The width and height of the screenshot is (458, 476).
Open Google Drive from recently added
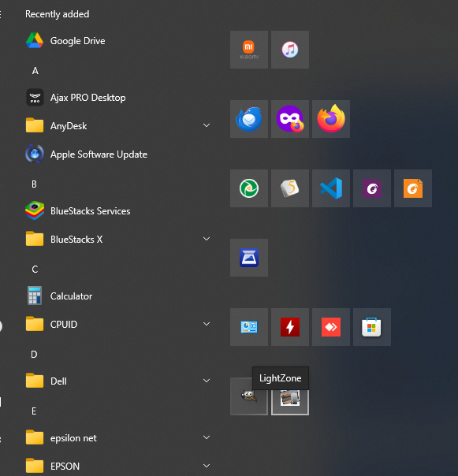pyautogui.click(x=118, y=41)
